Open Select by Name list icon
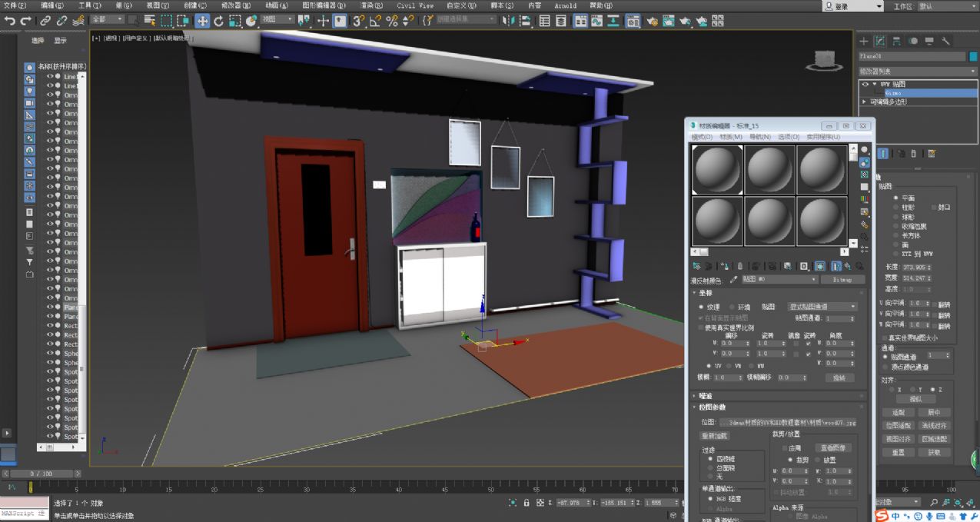This screenshot has width=980, height=522. point(150,21)
